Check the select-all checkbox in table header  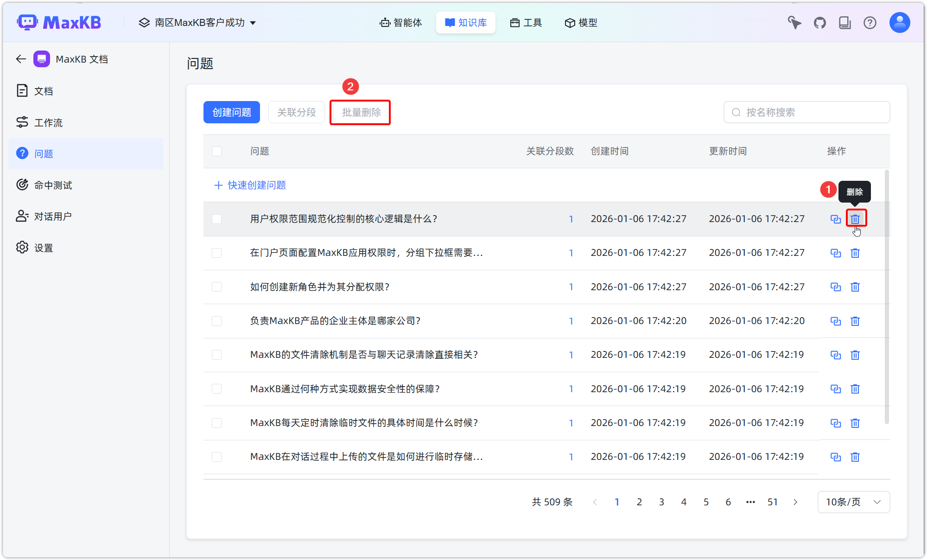(216, 151)
